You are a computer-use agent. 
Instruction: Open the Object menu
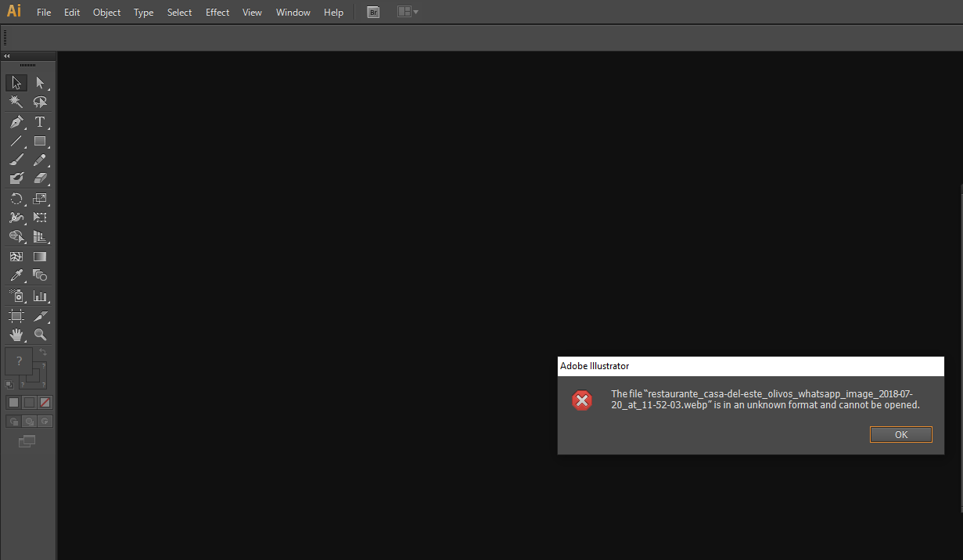(x=106, y=12)
